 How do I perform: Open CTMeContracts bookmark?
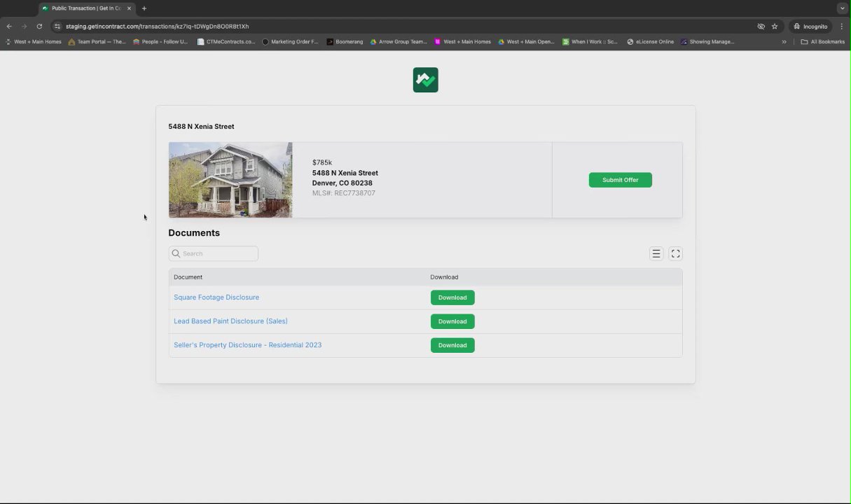(x=226, y=42)
